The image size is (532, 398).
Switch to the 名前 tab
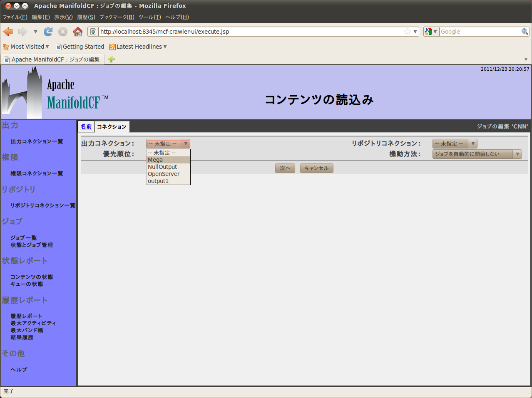tap(86, 126)
